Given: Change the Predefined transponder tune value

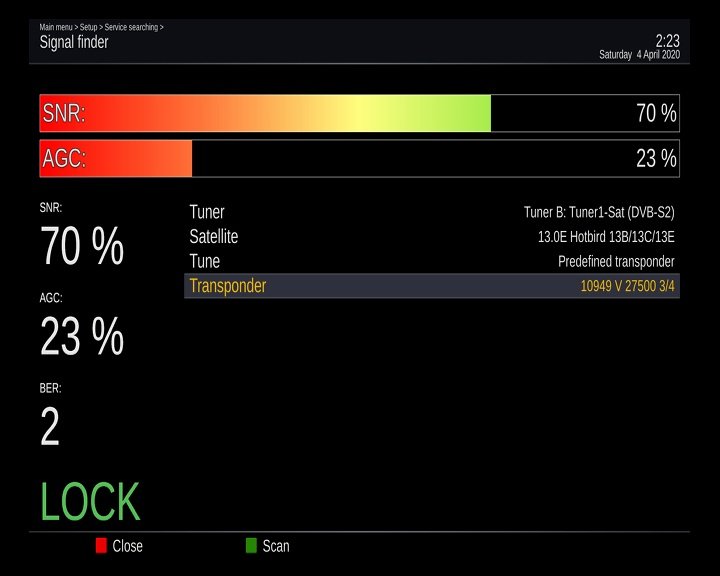Looking at the screenshot, I should coord(616,261).
